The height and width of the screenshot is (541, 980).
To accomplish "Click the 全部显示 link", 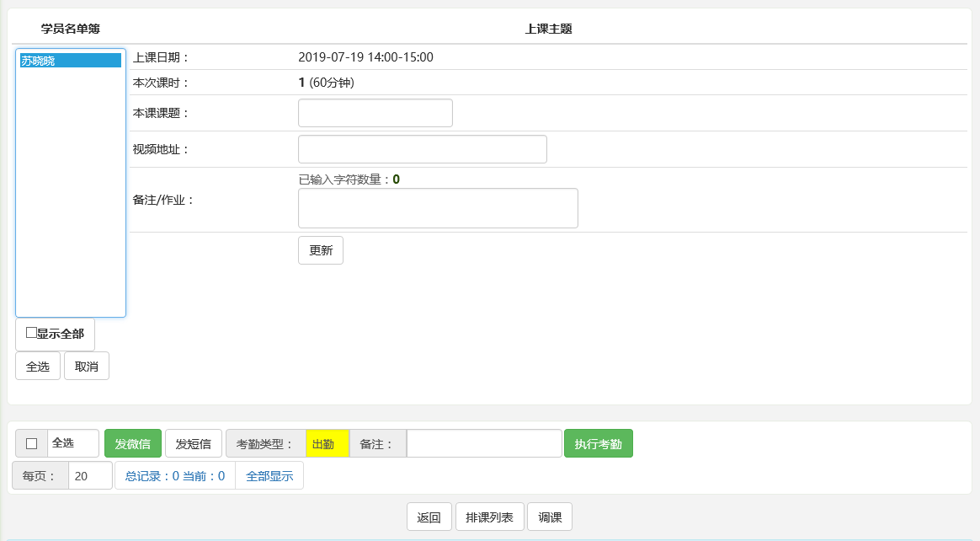I will click(x=269, y=475).
